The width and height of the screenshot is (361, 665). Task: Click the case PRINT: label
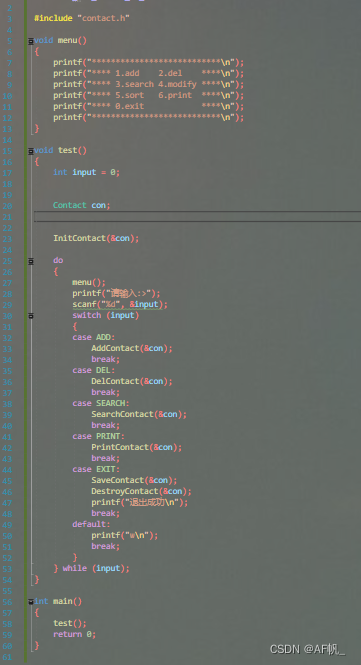98,436
